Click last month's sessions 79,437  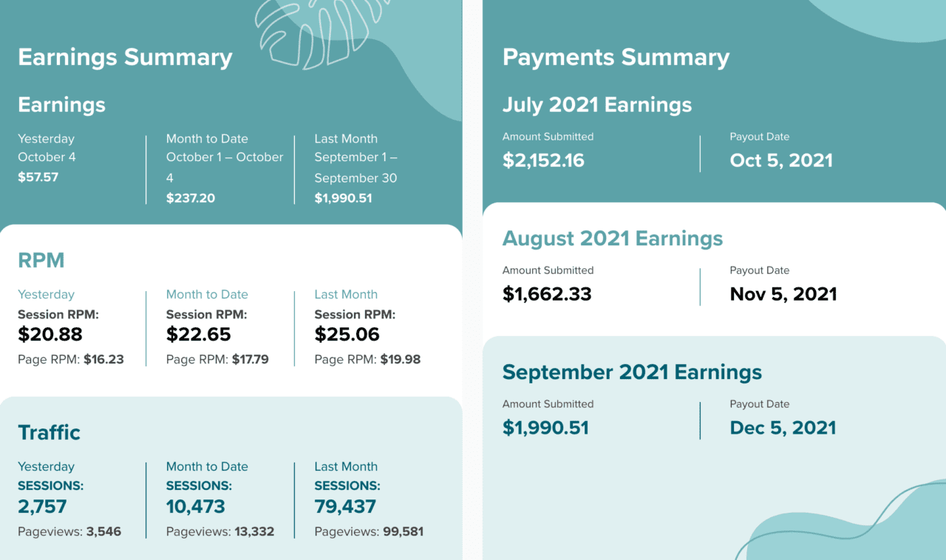(345, 507)
